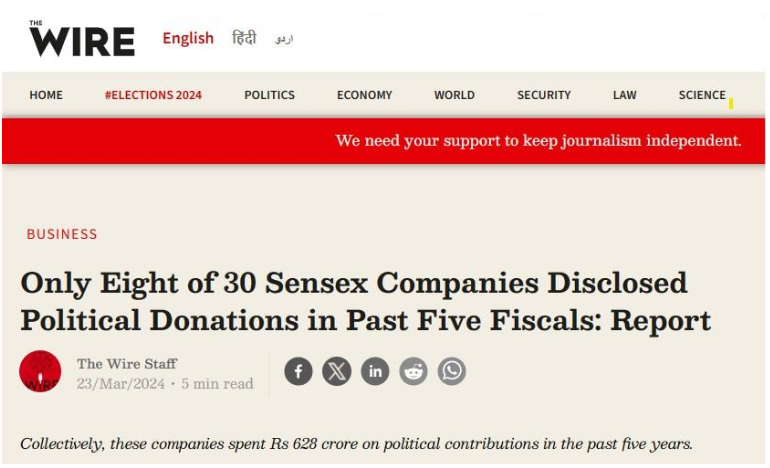Open the #Elections 2024 section
Viewport: 770px width, 468px height.
click(153, 95)
